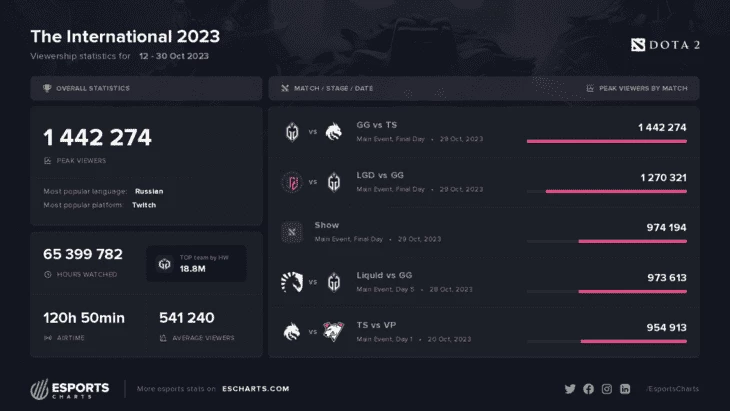
Task: Open the LinkedIn icon in footer
Action: [625, 389]
